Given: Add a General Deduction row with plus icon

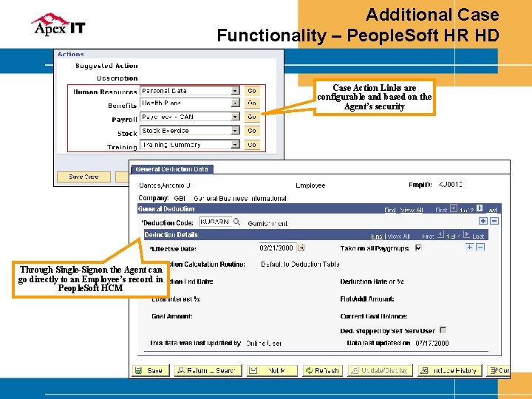Looking at the screenshot, I should (x=482, y=221).
